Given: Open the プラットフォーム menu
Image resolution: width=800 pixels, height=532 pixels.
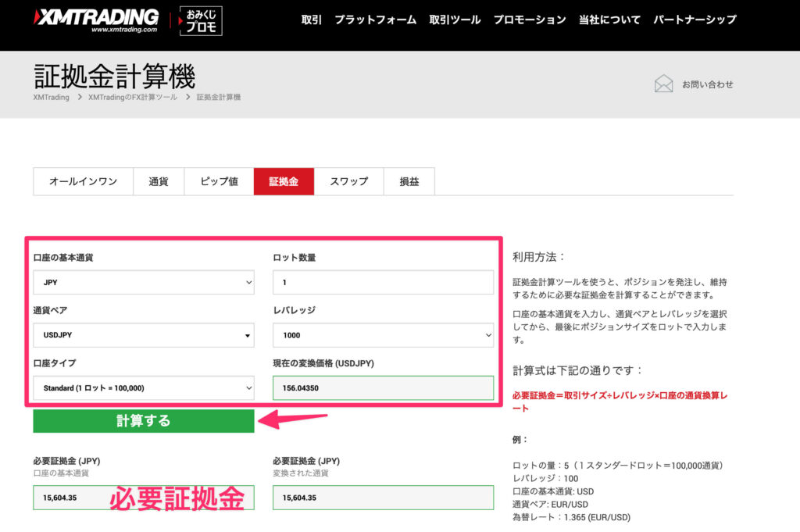Looking at the screenshot, I should [377, 20].
